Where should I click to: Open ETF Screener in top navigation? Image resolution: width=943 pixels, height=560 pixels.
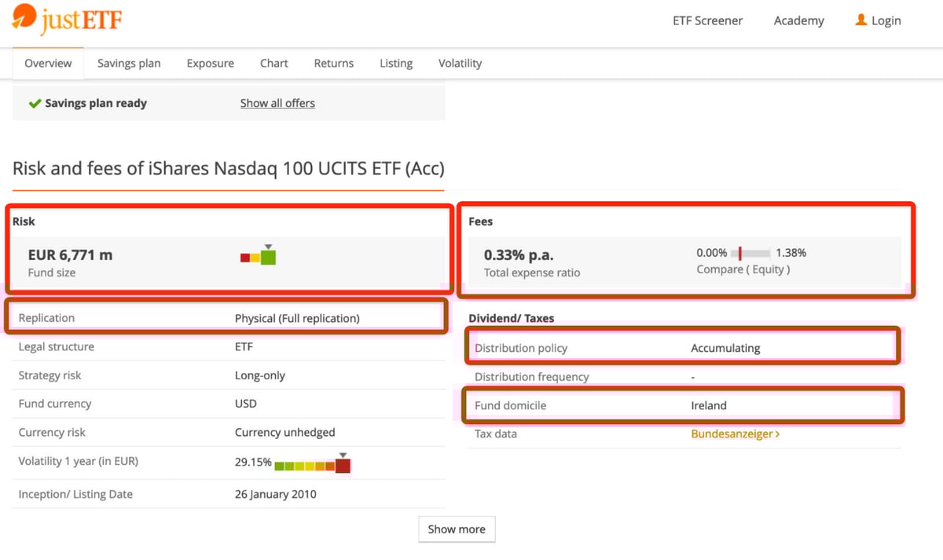pos(707,21)
